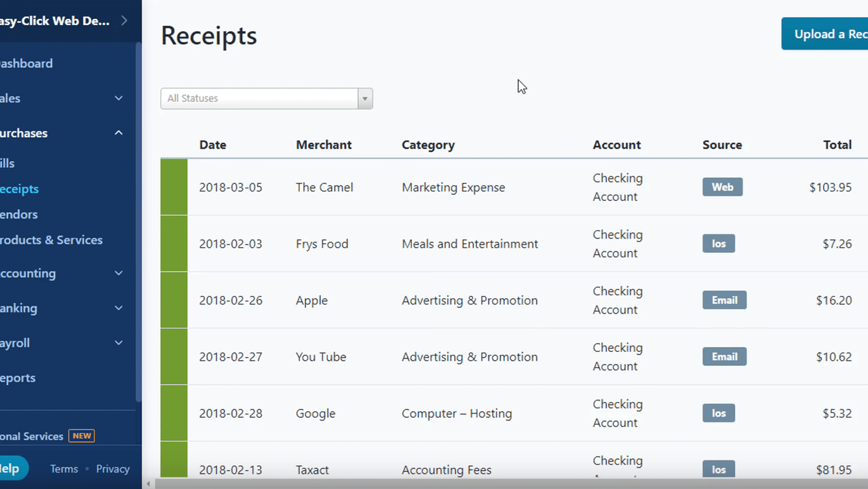Viewport: 868px width, 489px height.
Task: Click the NEW badge in the sidebar
Action: point(81,436)
